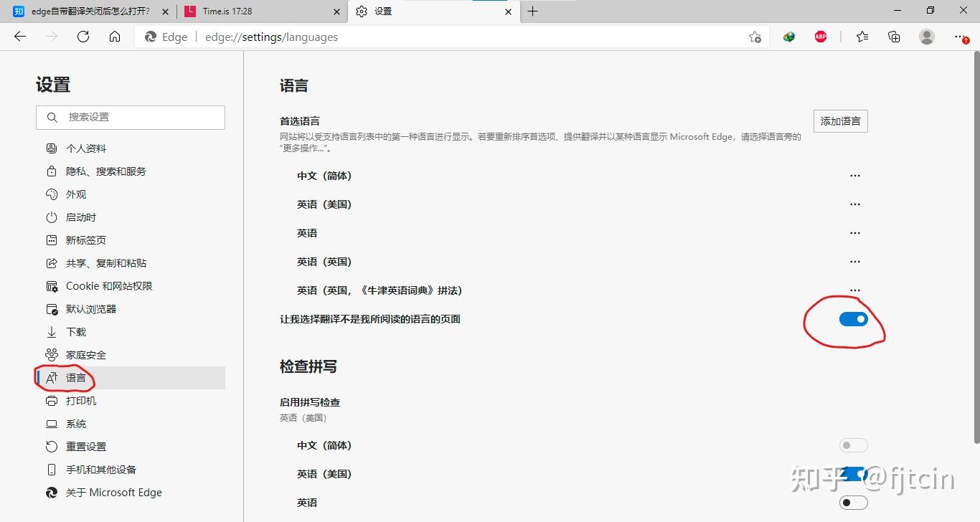The image size is (980, 522).
Task: Click the Collections icon in toolbar
Action: click(x=894, y=36)
